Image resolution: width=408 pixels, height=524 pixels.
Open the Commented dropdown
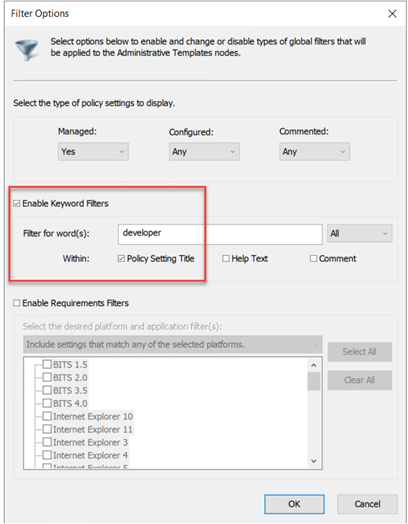(314, 152)
